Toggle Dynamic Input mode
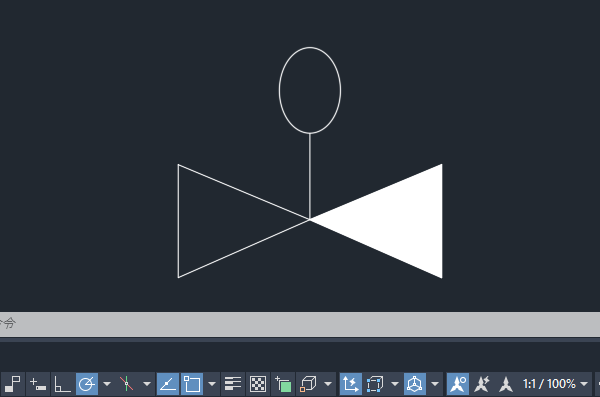 tap(38, 384)
